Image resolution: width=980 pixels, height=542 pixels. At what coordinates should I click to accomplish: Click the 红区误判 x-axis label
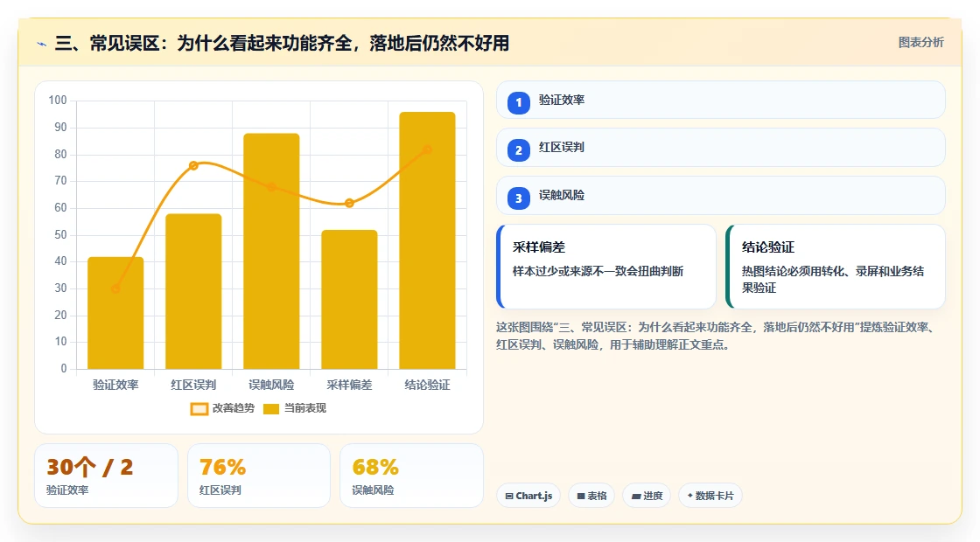click(x=193, y=386)
